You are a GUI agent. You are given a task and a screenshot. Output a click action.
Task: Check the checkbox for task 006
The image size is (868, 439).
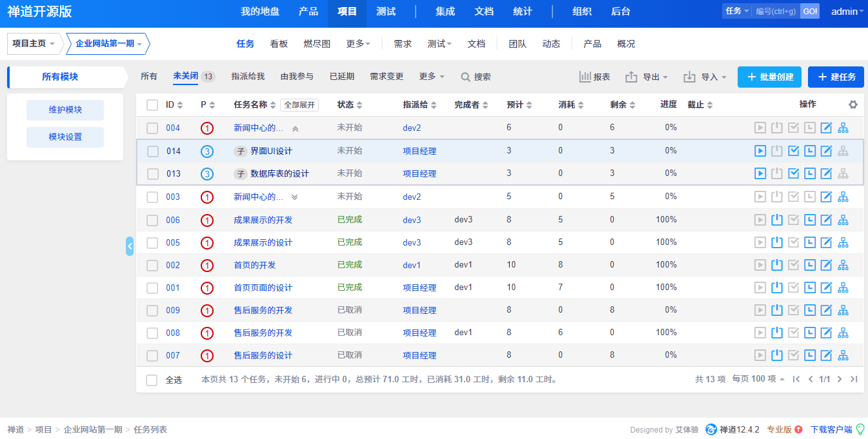pos(152,220)
